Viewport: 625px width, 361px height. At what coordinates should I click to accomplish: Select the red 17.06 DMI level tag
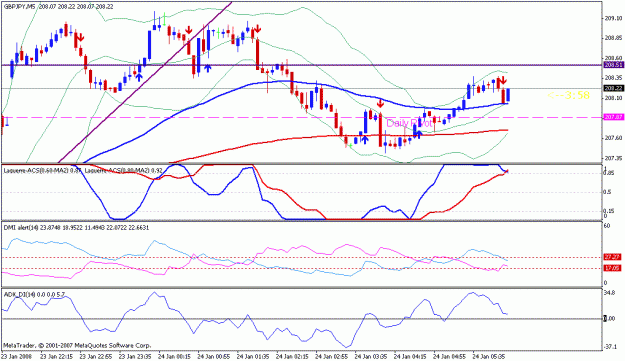[x=613, y=269]
